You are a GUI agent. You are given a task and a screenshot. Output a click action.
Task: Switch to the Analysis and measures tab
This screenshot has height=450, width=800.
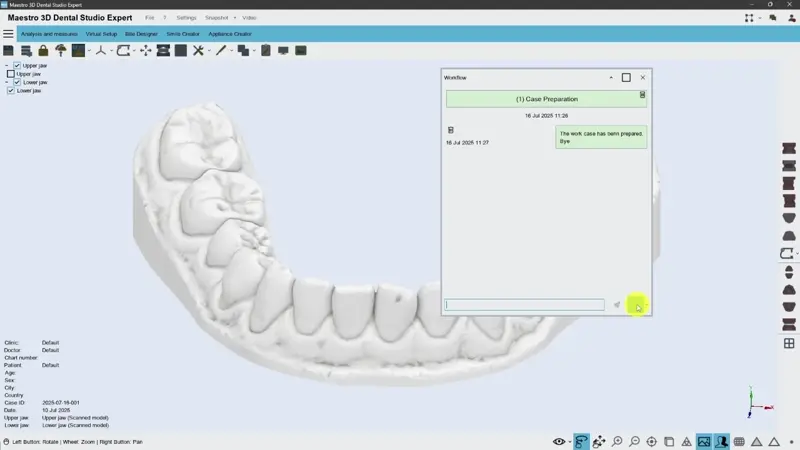(49, 34)
